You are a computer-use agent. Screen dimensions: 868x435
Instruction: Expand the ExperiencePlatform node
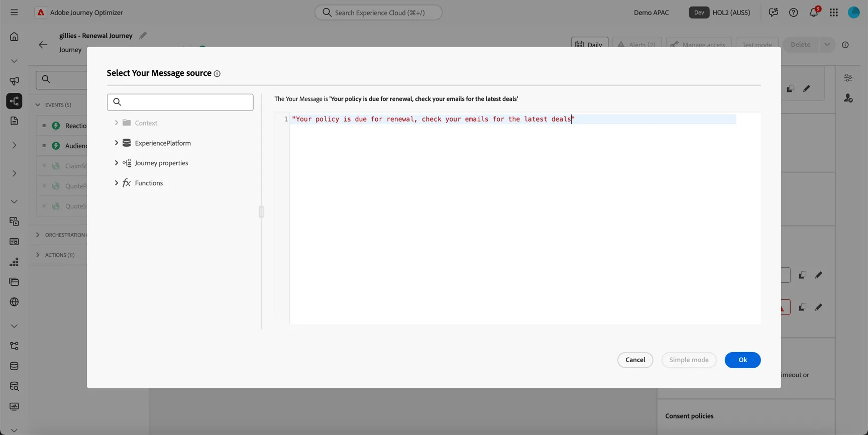[x=116, y=143]
